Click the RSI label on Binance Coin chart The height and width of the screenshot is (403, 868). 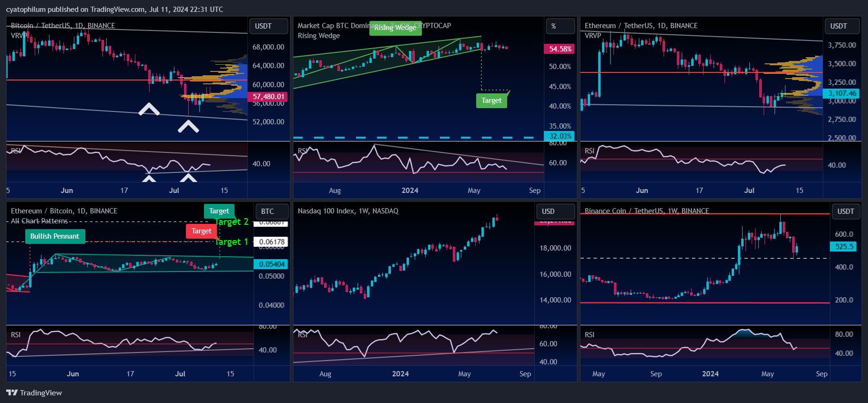click(589, 335)
